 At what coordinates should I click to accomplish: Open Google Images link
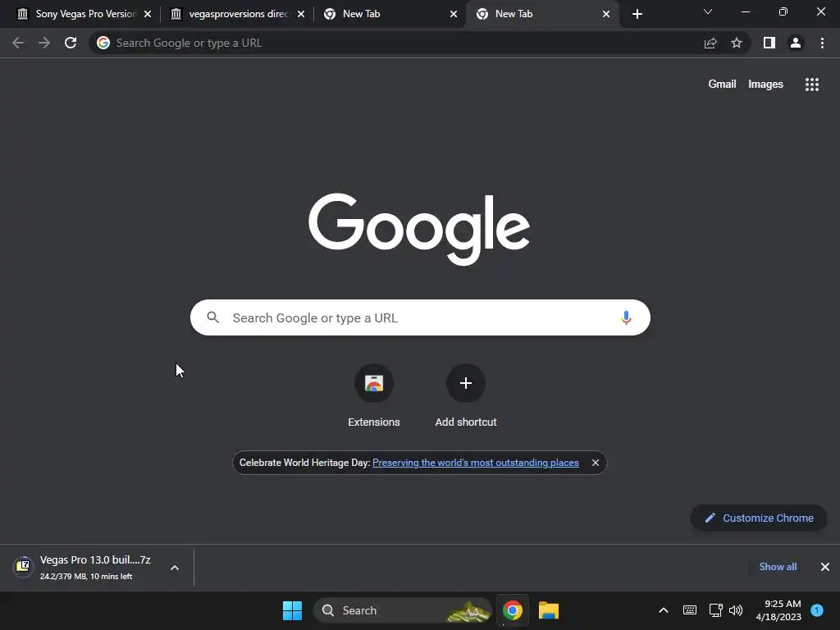coord(765,84)
